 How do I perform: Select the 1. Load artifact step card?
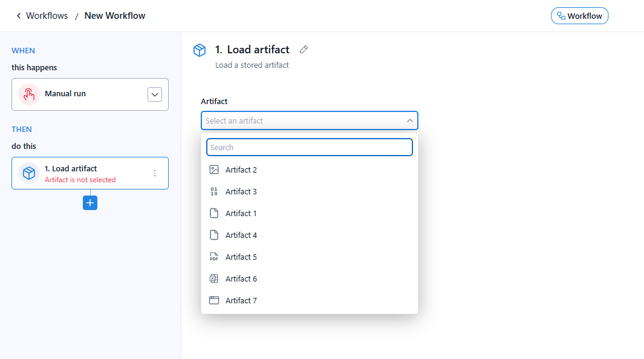click(90, 173)
